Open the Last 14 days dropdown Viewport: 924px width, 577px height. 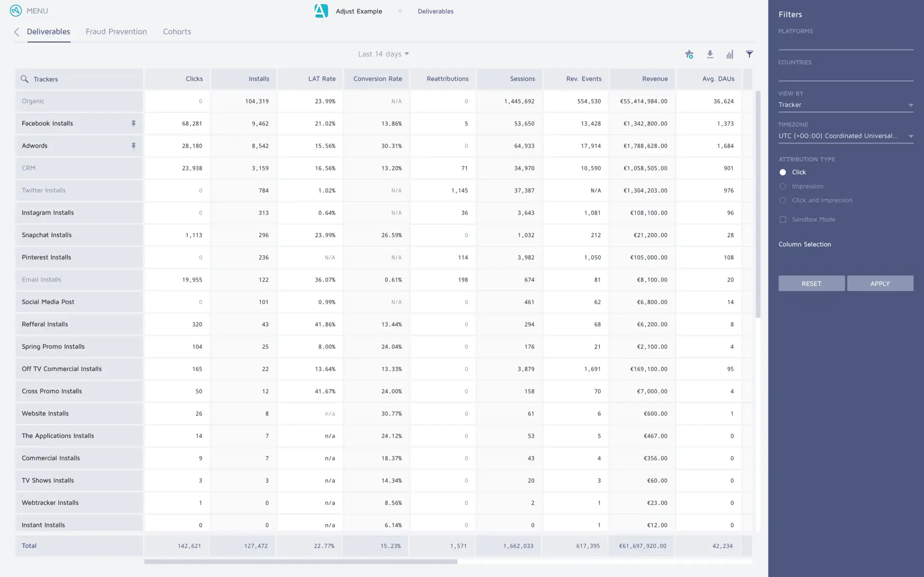coord(383,54)
